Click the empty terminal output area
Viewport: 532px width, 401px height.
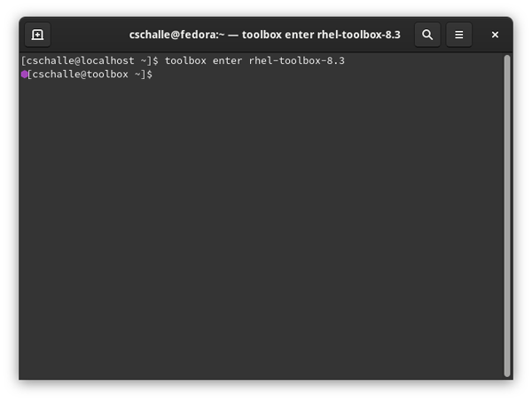tap(257, 231)
